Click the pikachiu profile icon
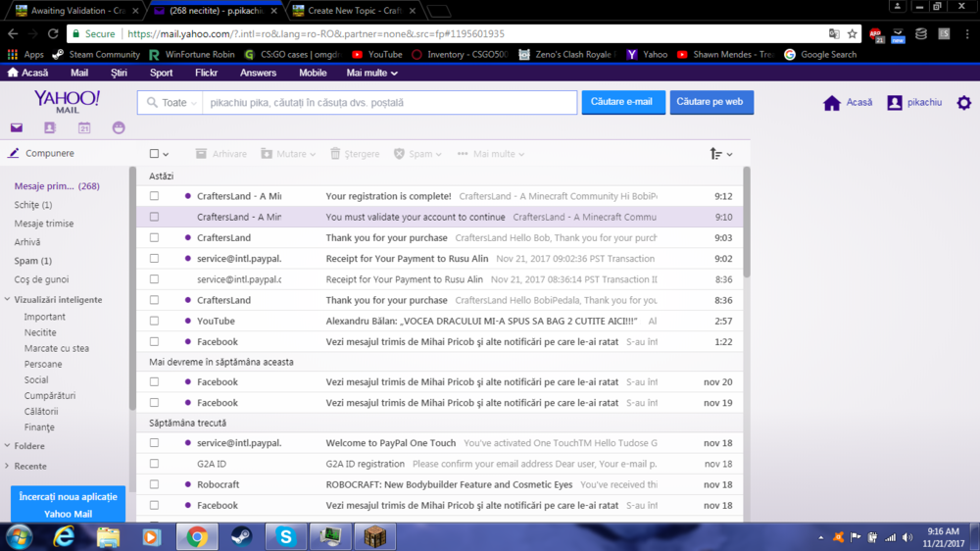 tap(894, 103)
